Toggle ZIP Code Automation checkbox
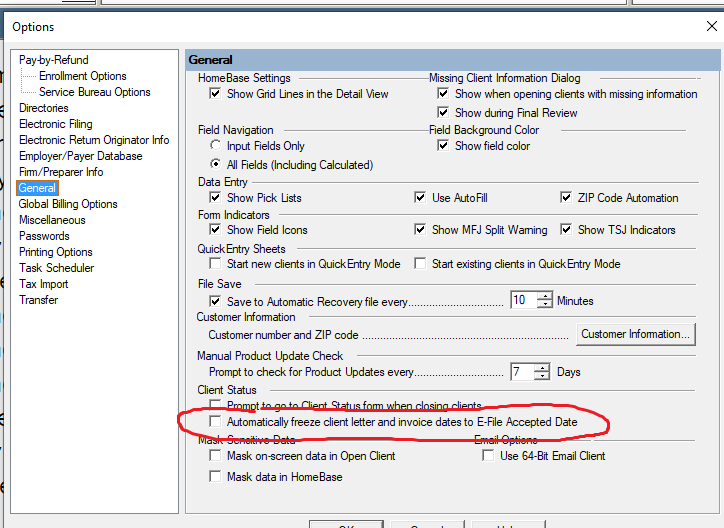 (x=567, y=198)
